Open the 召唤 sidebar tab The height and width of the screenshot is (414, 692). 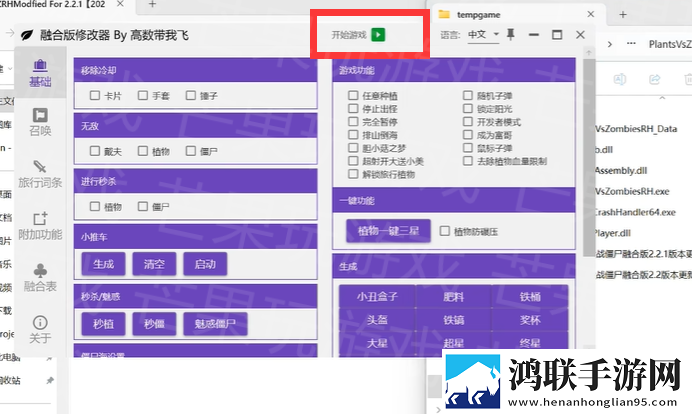click(40, 122)
